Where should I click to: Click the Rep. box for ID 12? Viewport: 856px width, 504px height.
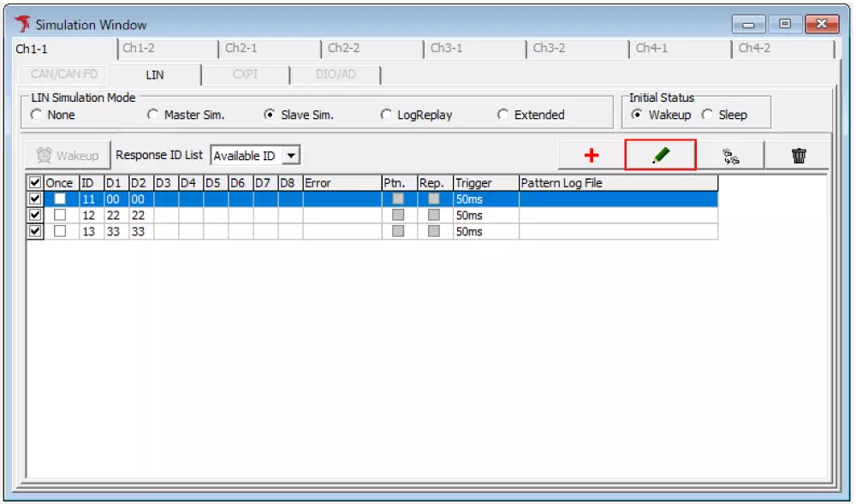(434, 215)
